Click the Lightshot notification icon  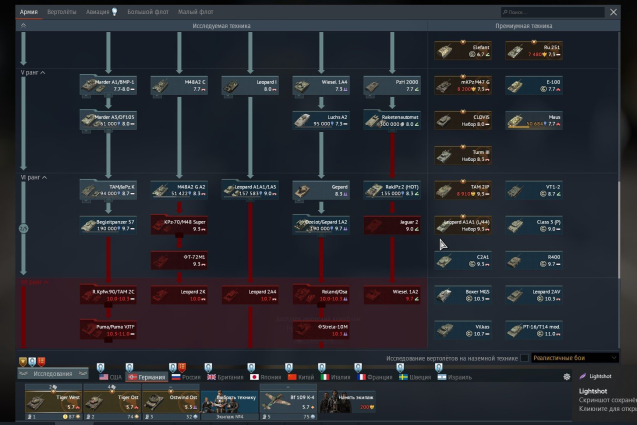click(581, 376)
